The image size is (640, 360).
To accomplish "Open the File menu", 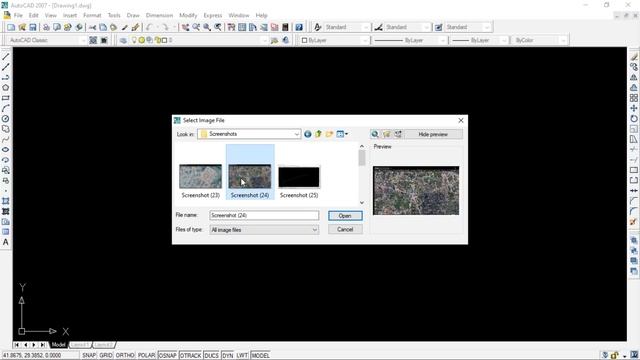I will point(18,15).
